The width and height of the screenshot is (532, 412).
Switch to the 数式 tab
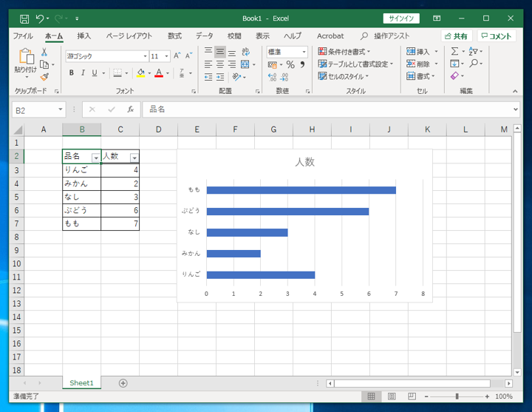[174, 36]
